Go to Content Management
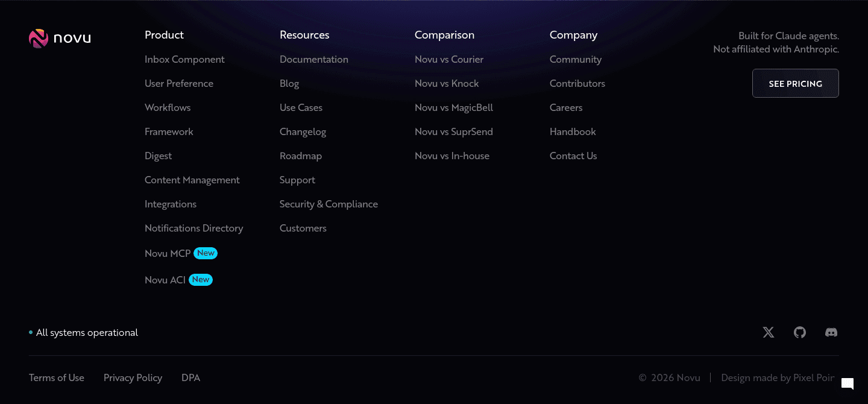Image resolution: width=868 pixels, height=404 pixels. click(192, 180)
